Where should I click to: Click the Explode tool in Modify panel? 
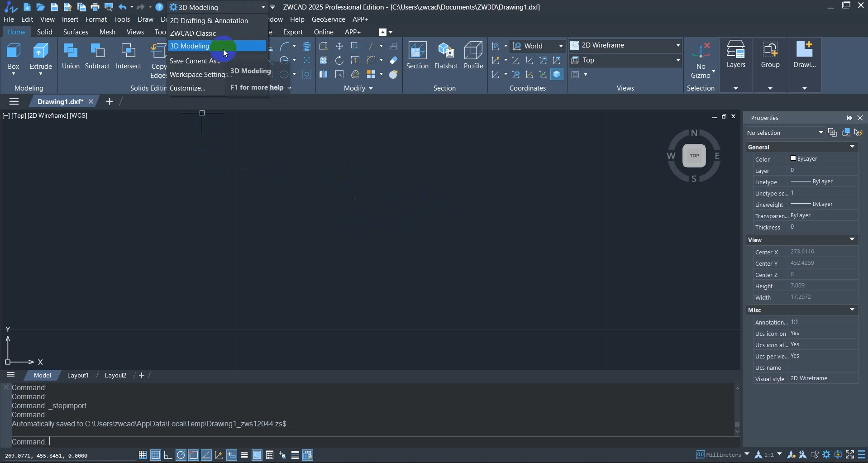(393, 74)
